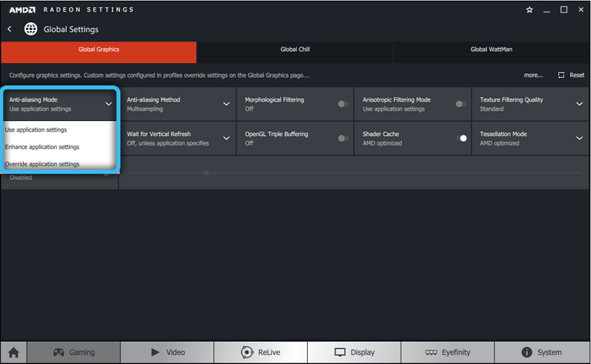Image resolution: width=591 pixels, height=364 pixels.
Task: Expand the Texture Filtering Quality dropdown
Action: [579, 104]
